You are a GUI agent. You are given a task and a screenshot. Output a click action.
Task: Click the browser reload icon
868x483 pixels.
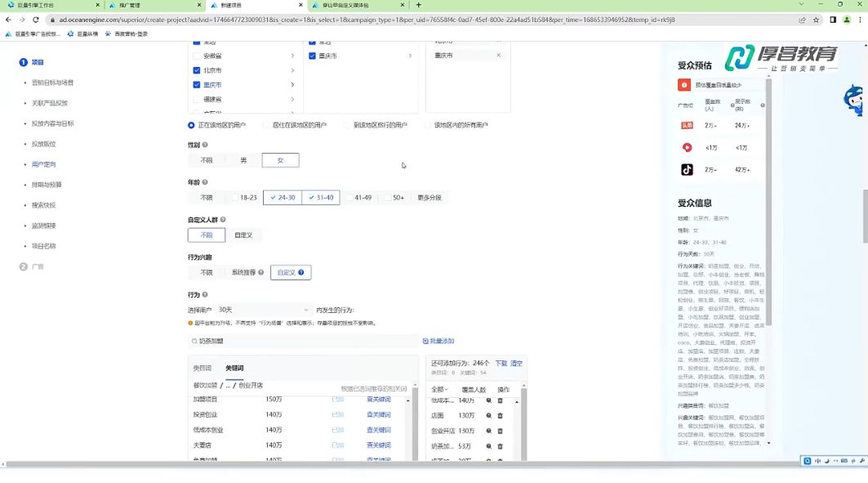(35, 20)
